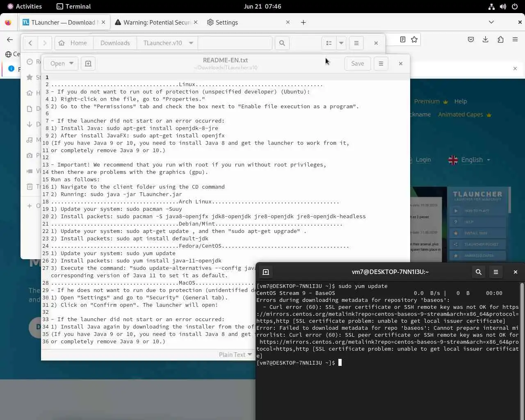Image resolution: width=525 pixels, height=420 pixels.
Task: Open Animated Capes link on TLauncher site
Action: [465, 114]
